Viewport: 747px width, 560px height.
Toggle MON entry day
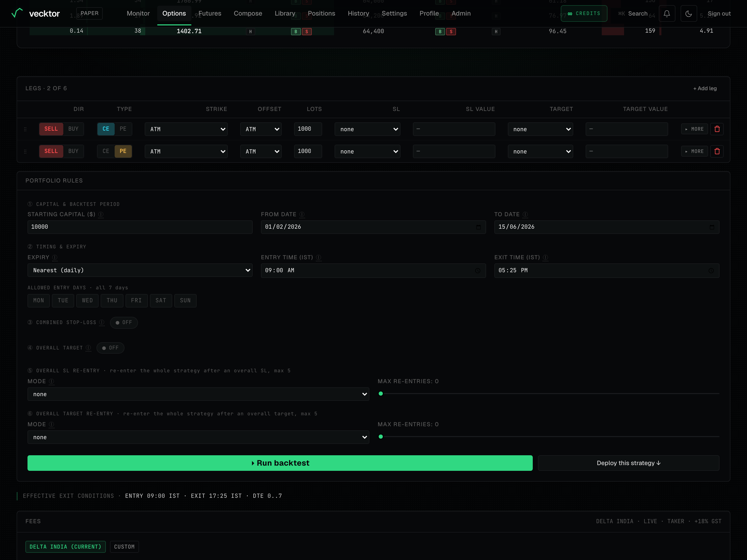point(38,300)
